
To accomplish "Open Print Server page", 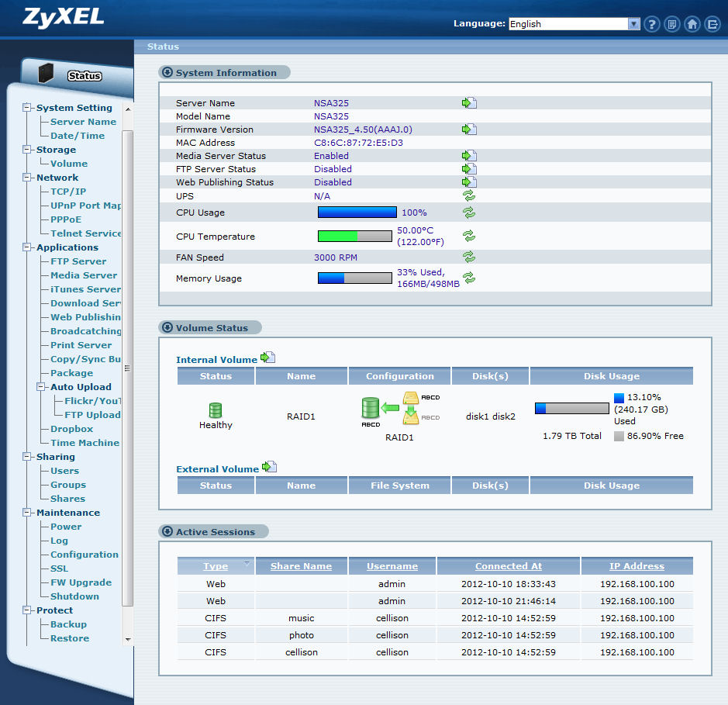I will (81, 345).
